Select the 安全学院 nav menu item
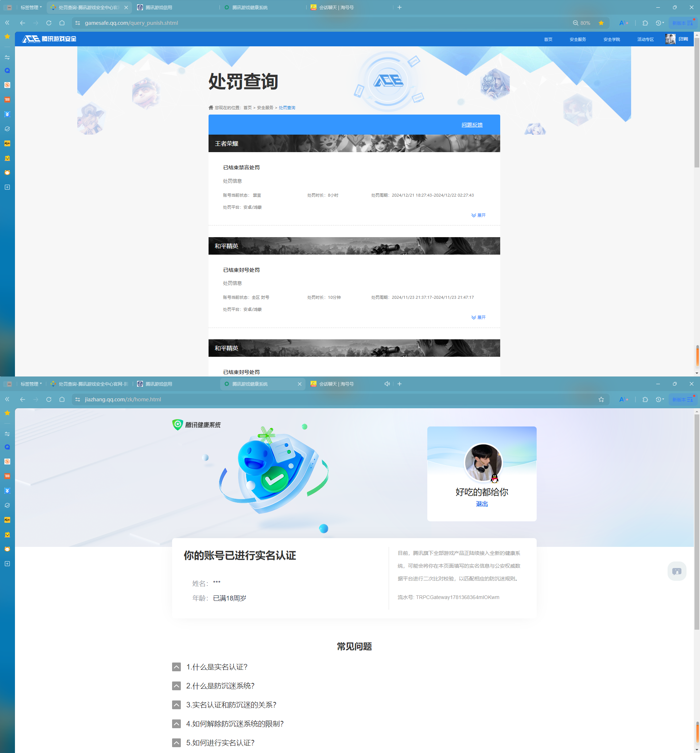Viewport: 700px width, 753px height. 611,39
